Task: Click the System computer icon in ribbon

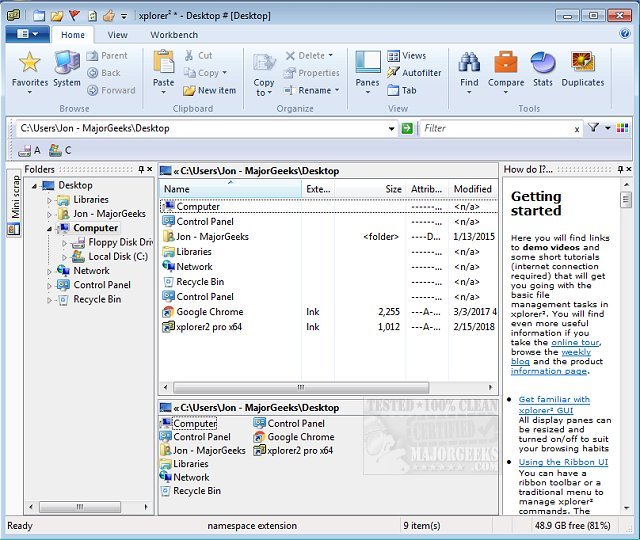Action: [x=67, y=63]
